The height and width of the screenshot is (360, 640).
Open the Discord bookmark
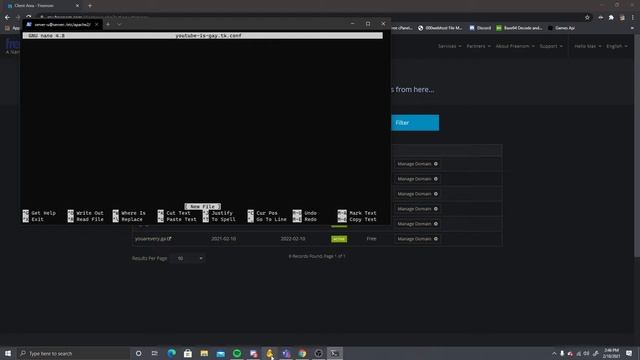click(x=480, y=28)
